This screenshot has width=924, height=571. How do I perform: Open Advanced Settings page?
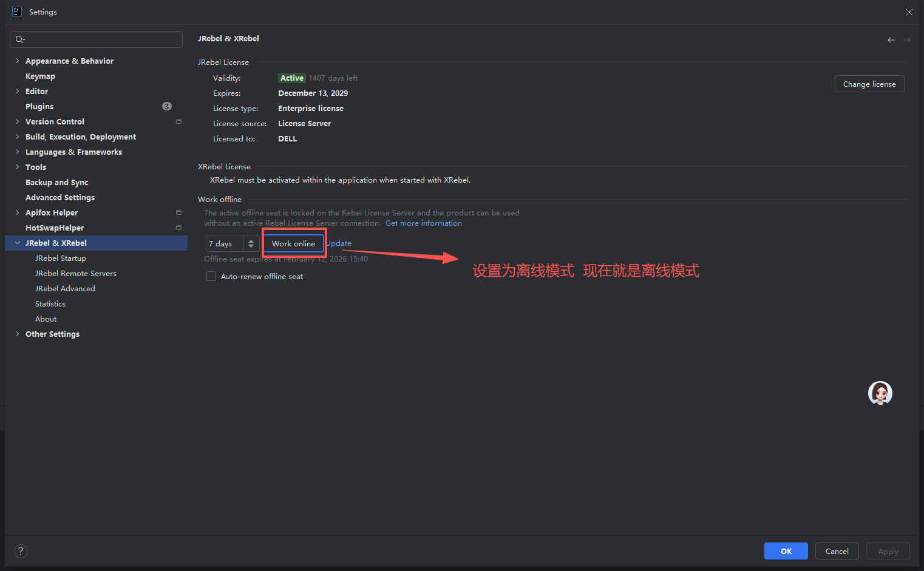(60, 197)
